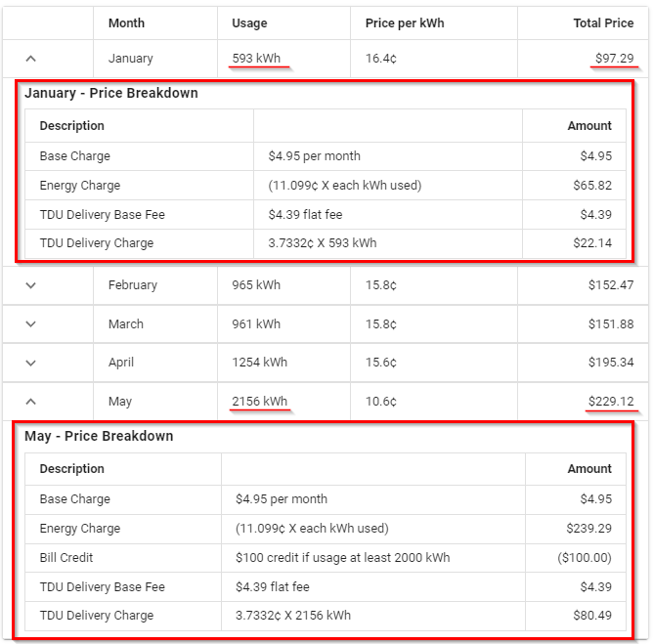The height and width of the screenshot is (644, 653).
Task: Expand the March row details
Action: 30,324
